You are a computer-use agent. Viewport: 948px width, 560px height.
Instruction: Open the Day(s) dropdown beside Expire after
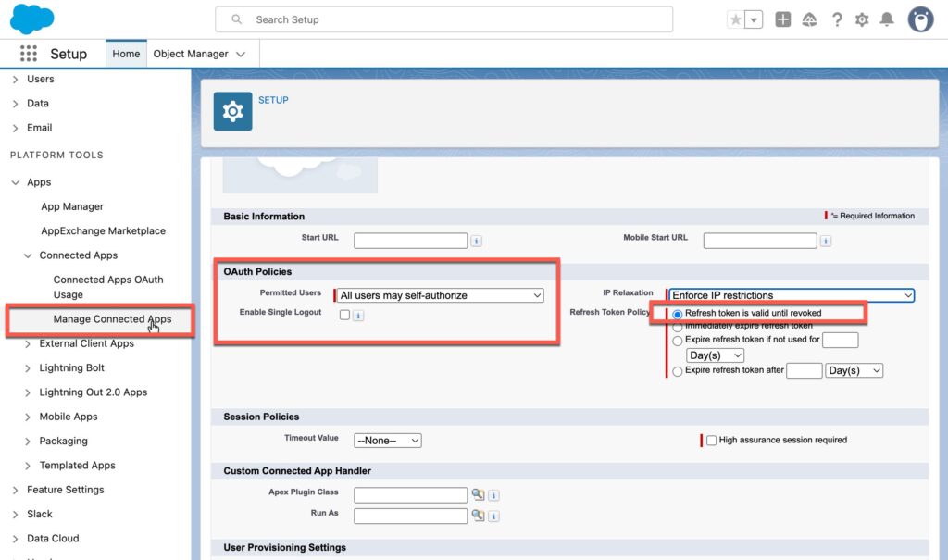pos(854,370)
